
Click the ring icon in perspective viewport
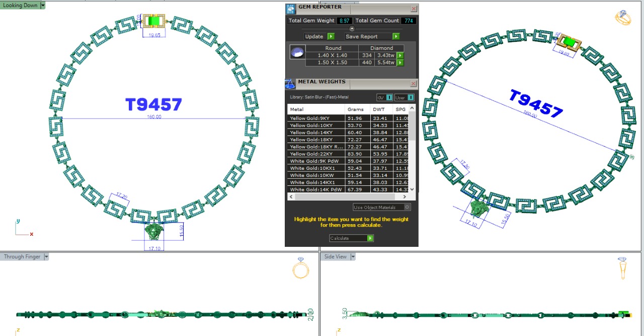point(624,18)
